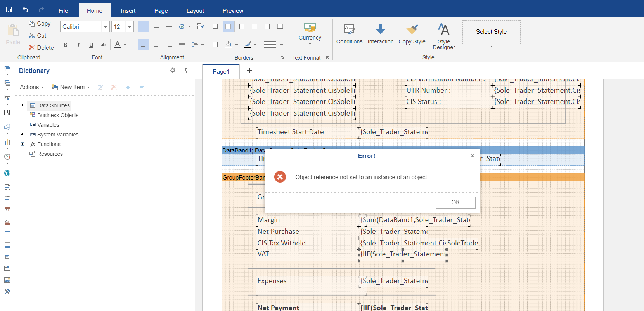Open the Actions dropdown in Dictionary

32,87
